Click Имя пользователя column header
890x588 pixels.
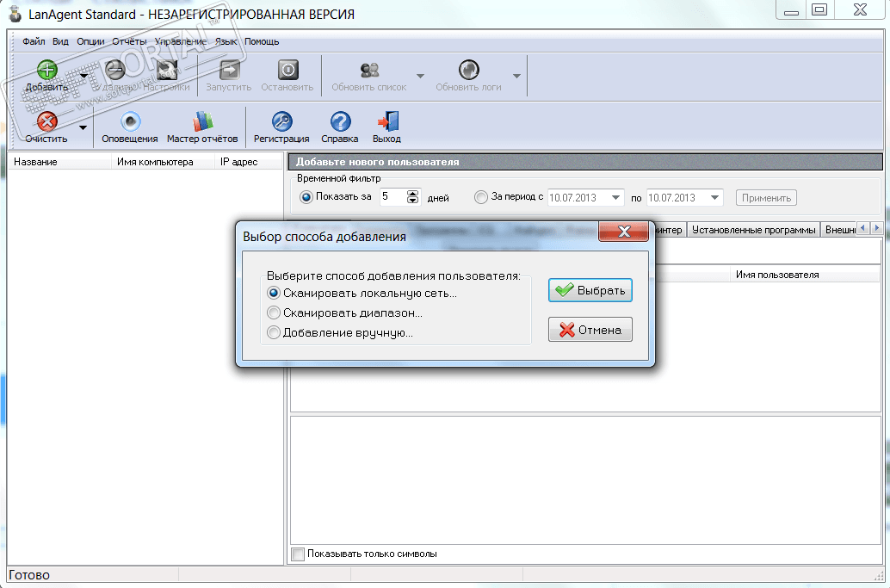804,275
